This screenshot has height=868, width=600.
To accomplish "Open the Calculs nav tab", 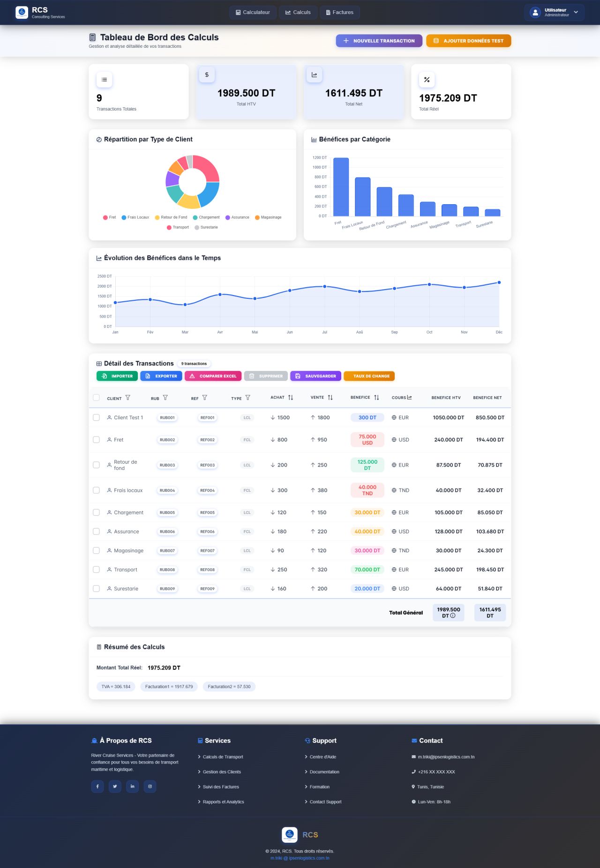I will point(298,13).
